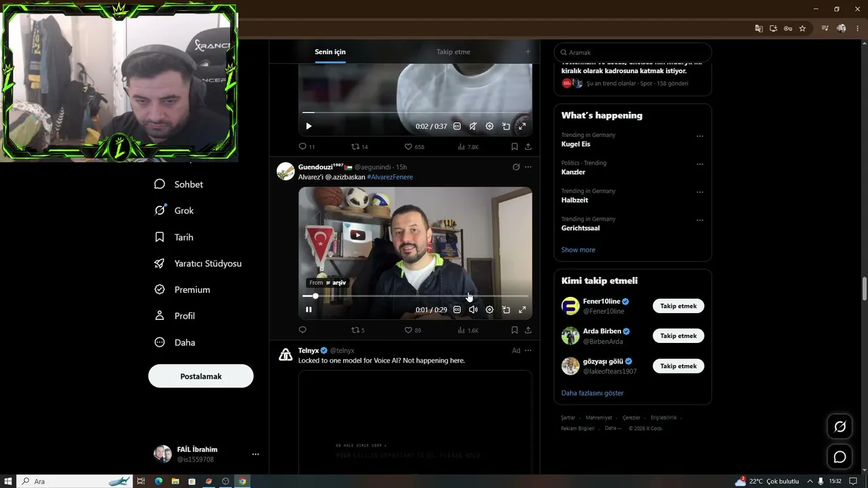The image size is (868, 488).
Task: Open video settings on the 0:37 video
Action: (490, 126)
